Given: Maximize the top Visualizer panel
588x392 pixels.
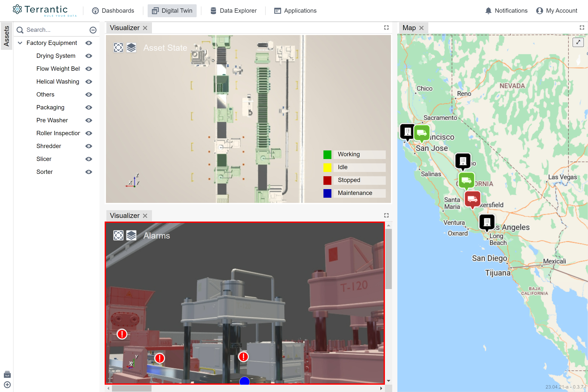Looking at the screenshot, I should pyautogui.click(x=386, y=28).
